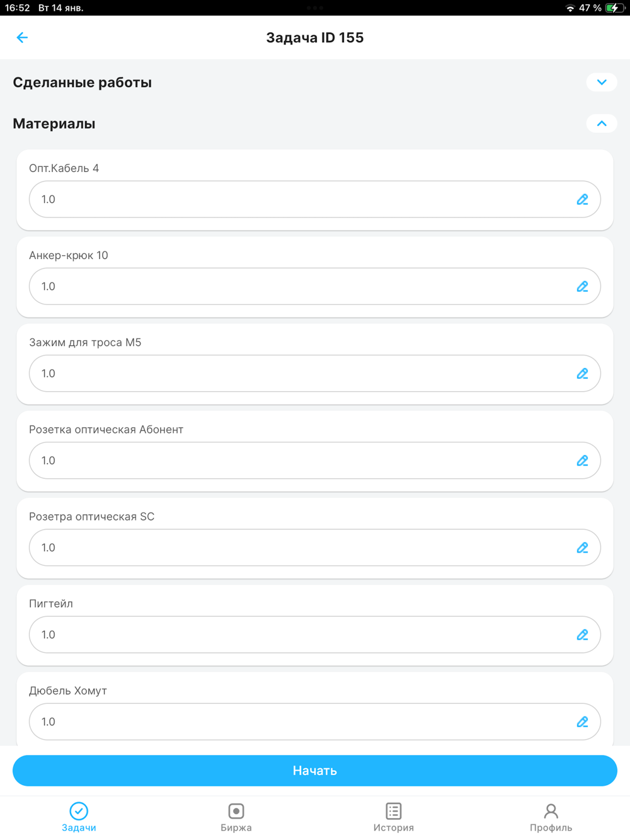Tap the Дюбель Хомут quantity field
This screenshot has width=630, height=840.
296,722
